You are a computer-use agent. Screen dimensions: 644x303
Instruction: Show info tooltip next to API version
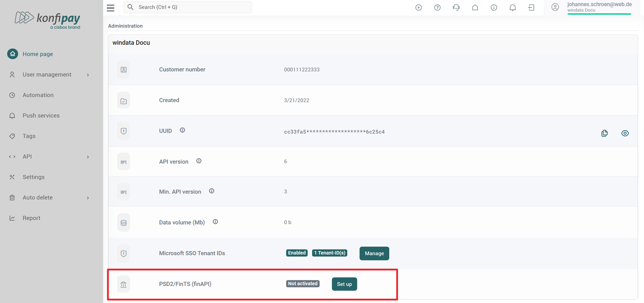click(x=199, y=161)
